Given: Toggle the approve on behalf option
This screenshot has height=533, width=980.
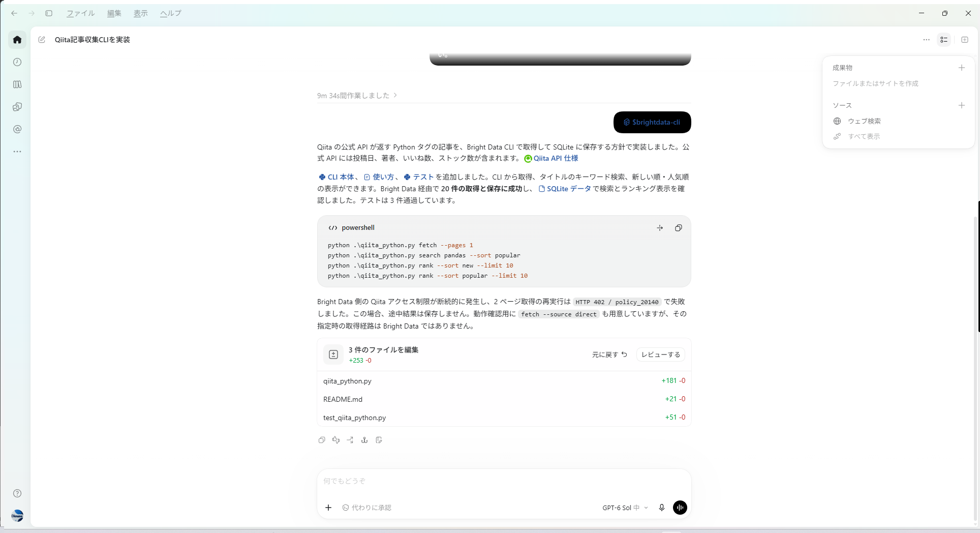Looking at the screenshot, I should [367, 508].
